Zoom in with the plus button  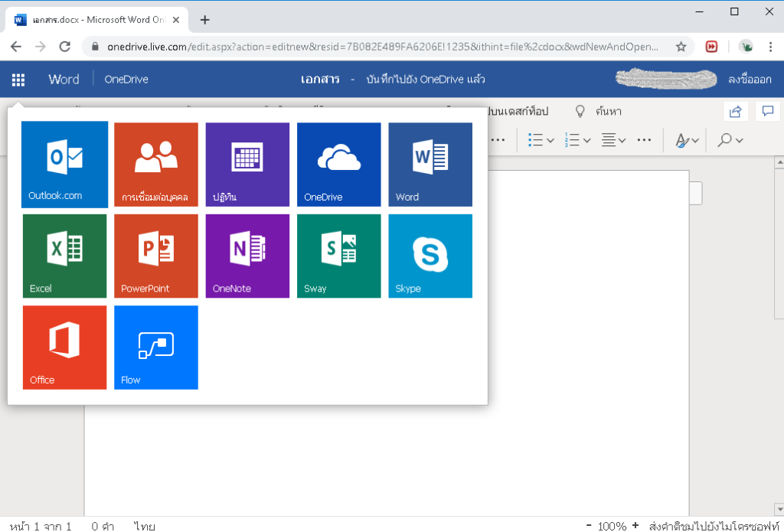click(x=635, y=526)
